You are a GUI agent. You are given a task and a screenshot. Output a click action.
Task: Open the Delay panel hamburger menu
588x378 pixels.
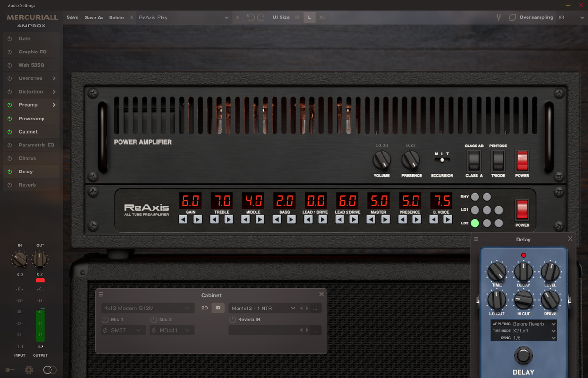[x=476, y=239]
